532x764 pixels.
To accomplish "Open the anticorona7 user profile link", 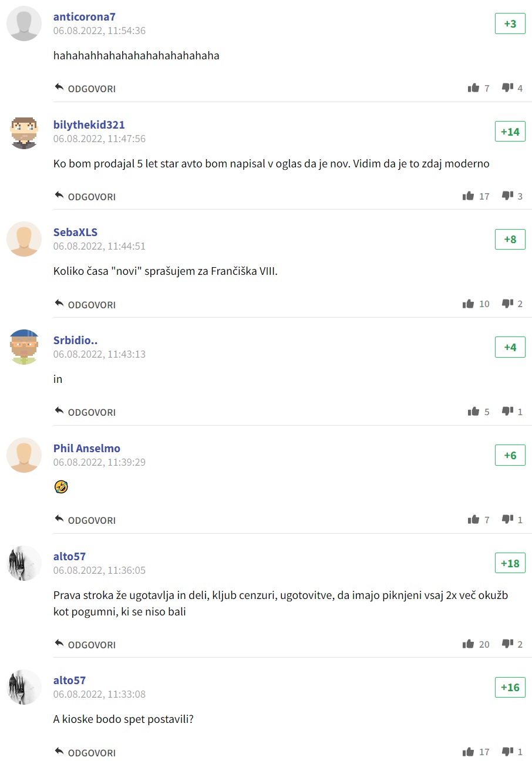I will [x=85, y=16].
